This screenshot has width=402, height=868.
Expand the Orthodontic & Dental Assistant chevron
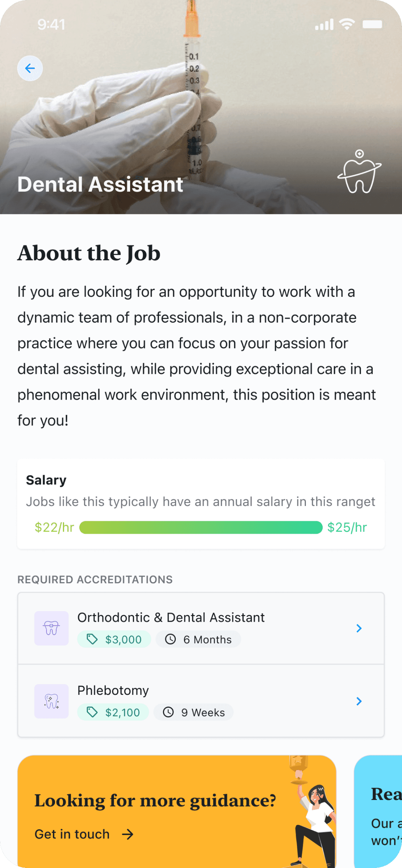coord(359,628)
